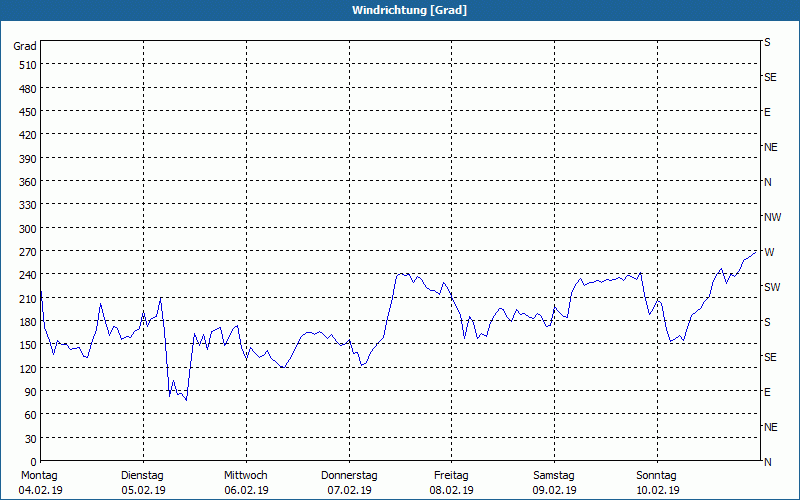Select the 360 value on the degree axis
Viewport: 800px width, 500px height.
[28, 182]
